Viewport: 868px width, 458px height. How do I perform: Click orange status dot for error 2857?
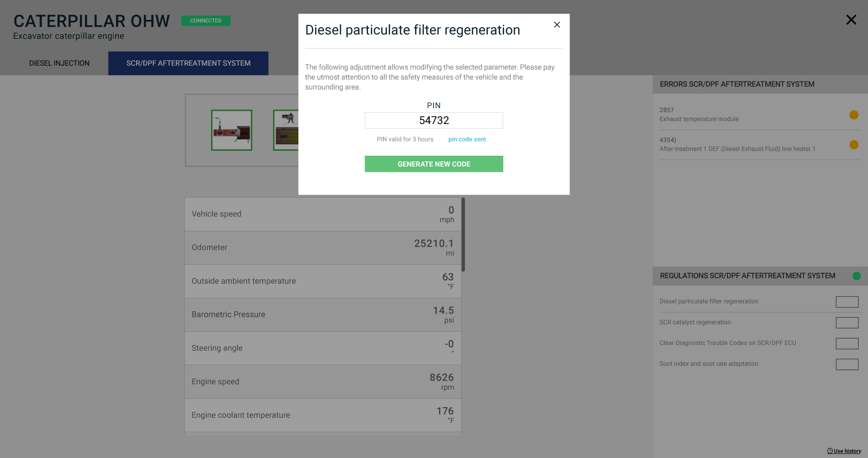[x=854, y=115]
